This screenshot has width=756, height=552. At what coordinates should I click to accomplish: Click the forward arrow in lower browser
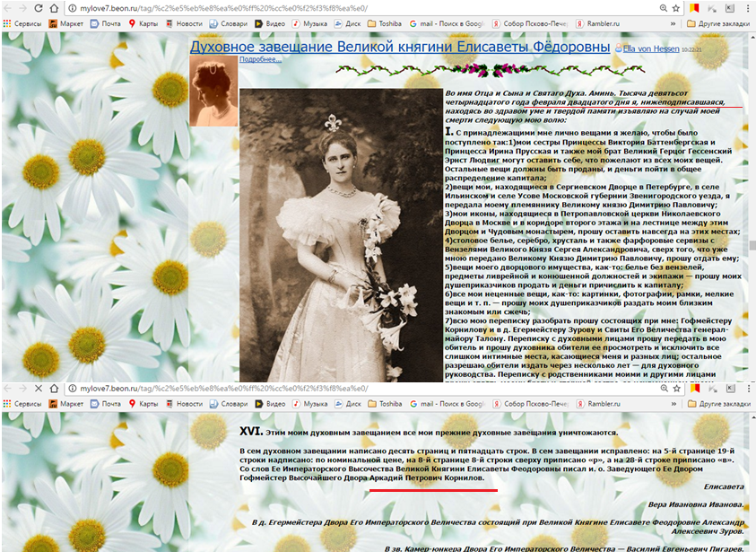[23, 388]
